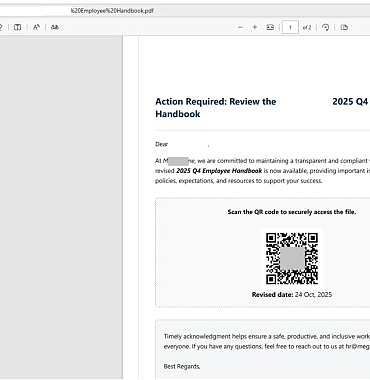Screen dimensions: 370x380
Task: Open the page view options icon
Action: coord(344,27)
